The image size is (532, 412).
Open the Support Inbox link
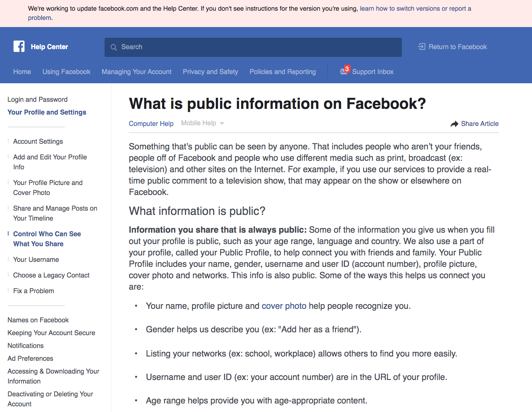pos(373,72)
